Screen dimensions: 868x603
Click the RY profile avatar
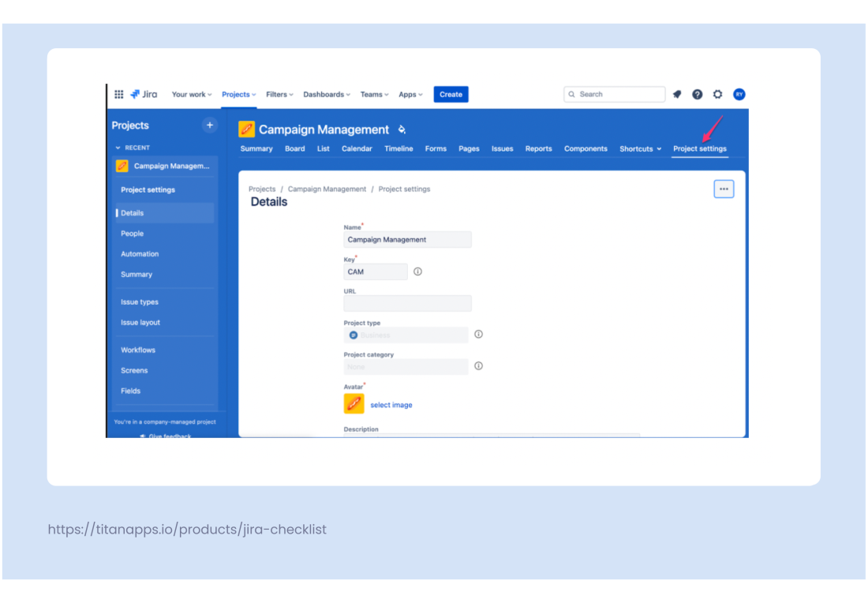coord(739,94)
